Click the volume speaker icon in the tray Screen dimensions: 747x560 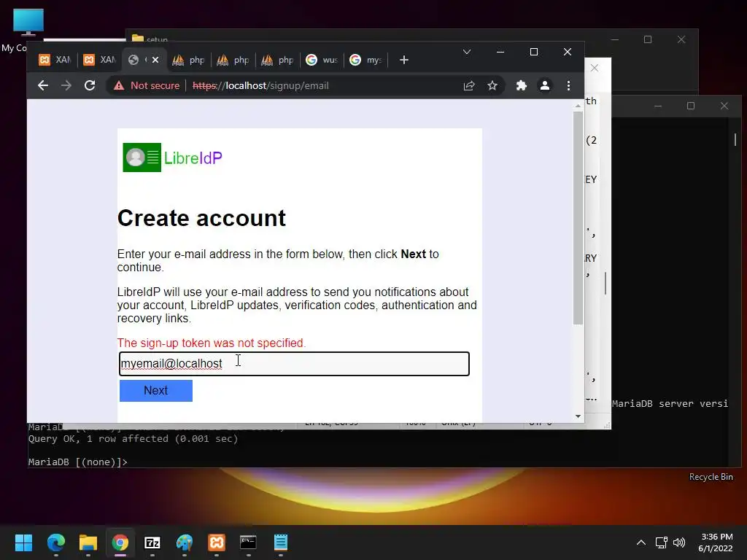tap(679, 542)
